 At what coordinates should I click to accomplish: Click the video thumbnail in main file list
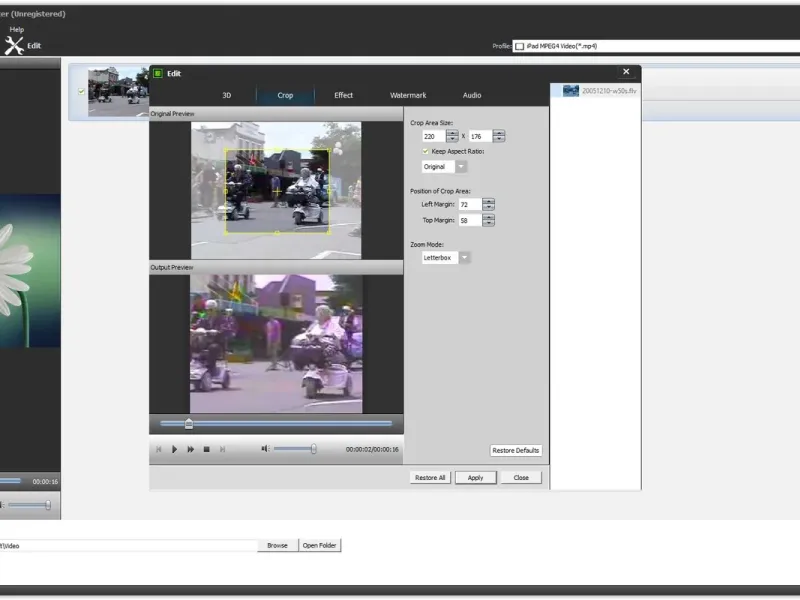point(118,92)
